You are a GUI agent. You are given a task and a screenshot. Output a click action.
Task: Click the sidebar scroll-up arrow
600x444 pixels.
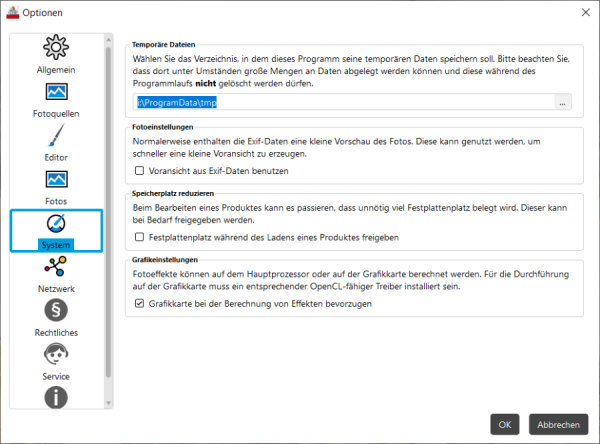click(x=108, y=39)
